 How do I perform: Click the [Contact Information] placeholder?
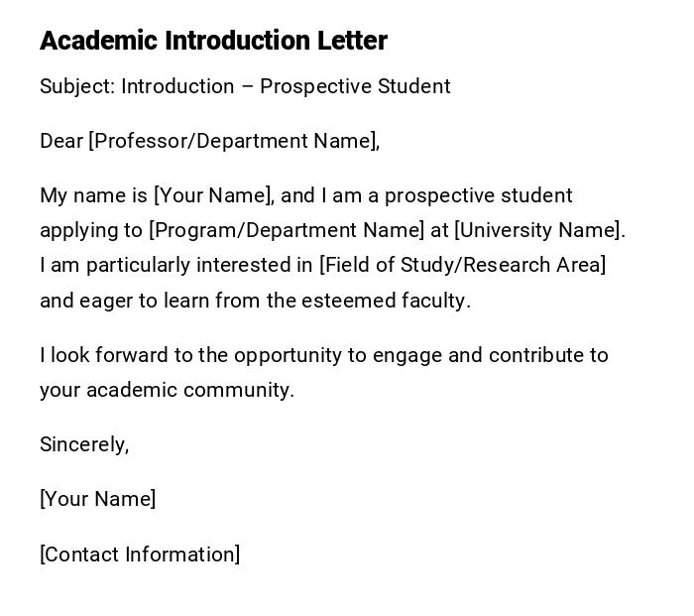[140, 554]
